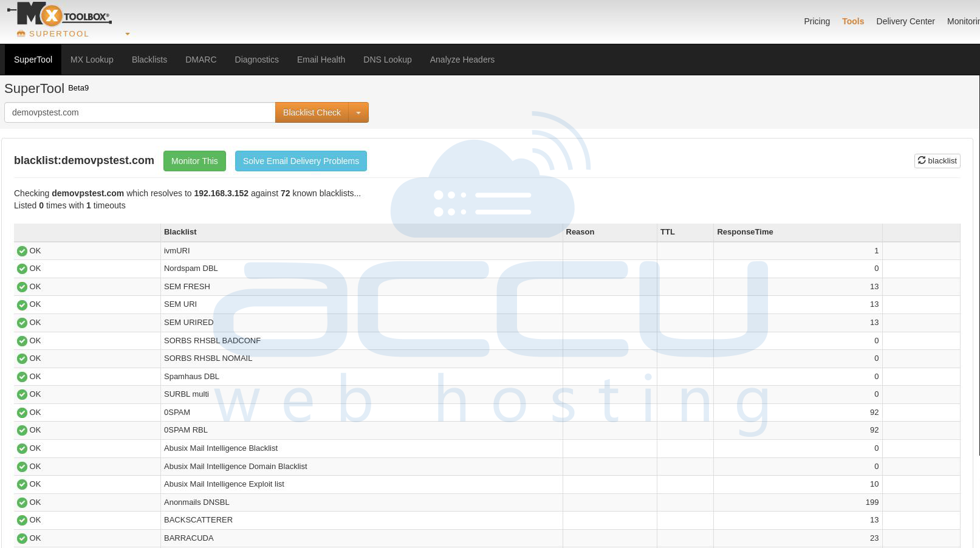Click Abusix Mail Intelligence Domain Blacklist name
The height and width of the screenshot is (548, 980).
pos(236,466)
